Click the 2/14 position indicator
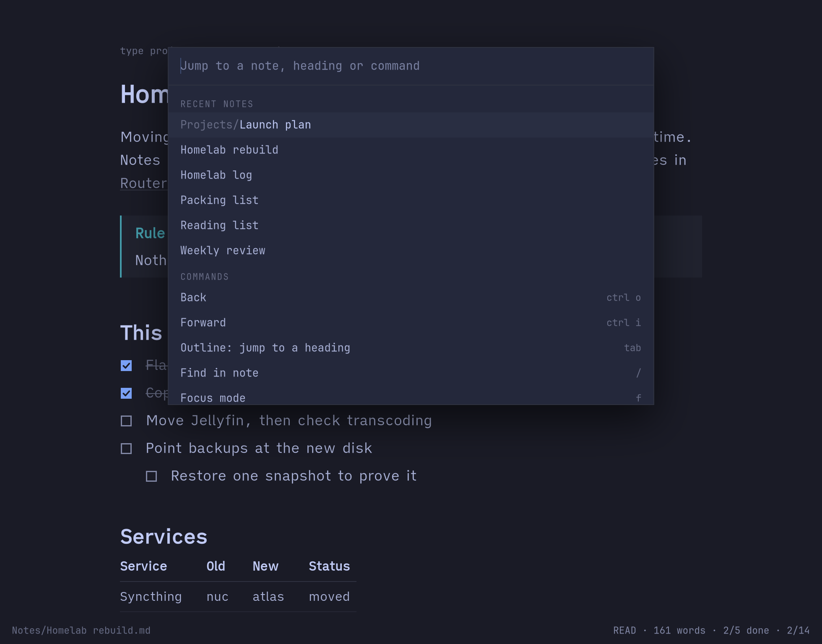 798,631
